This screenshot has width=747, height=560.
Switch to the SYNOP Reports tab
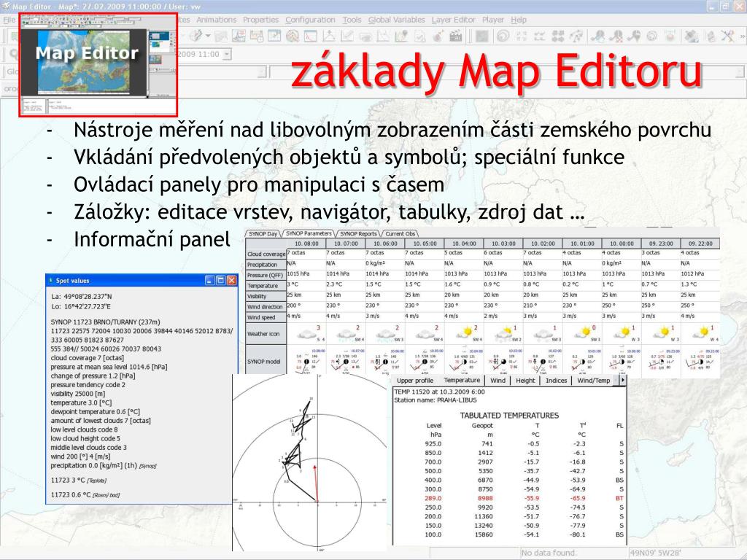coord(358,234)
